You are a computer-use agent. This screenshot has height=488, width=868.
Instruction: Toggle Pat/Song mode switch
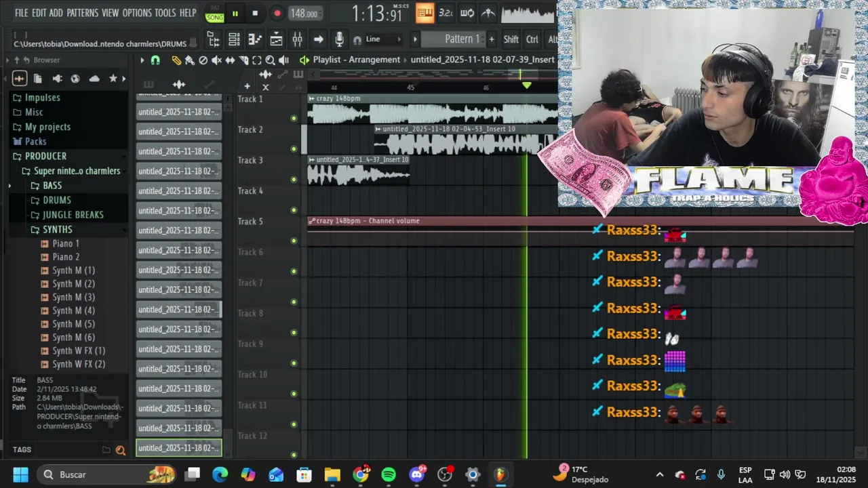pos(214,14)
